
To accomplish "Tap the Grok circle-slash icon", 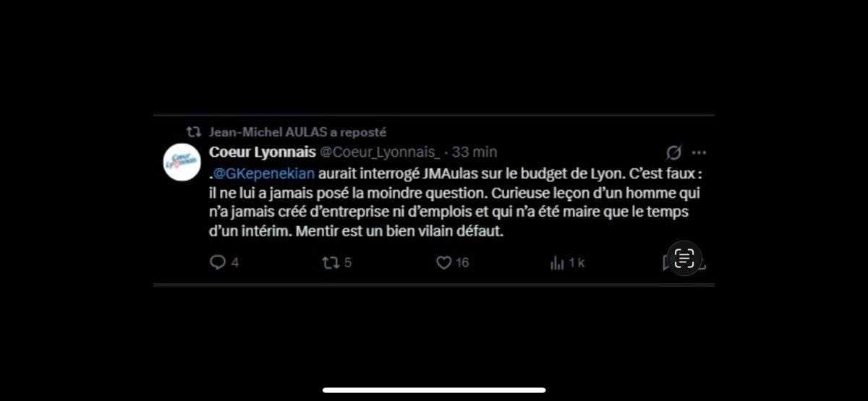I will (673, 152).
